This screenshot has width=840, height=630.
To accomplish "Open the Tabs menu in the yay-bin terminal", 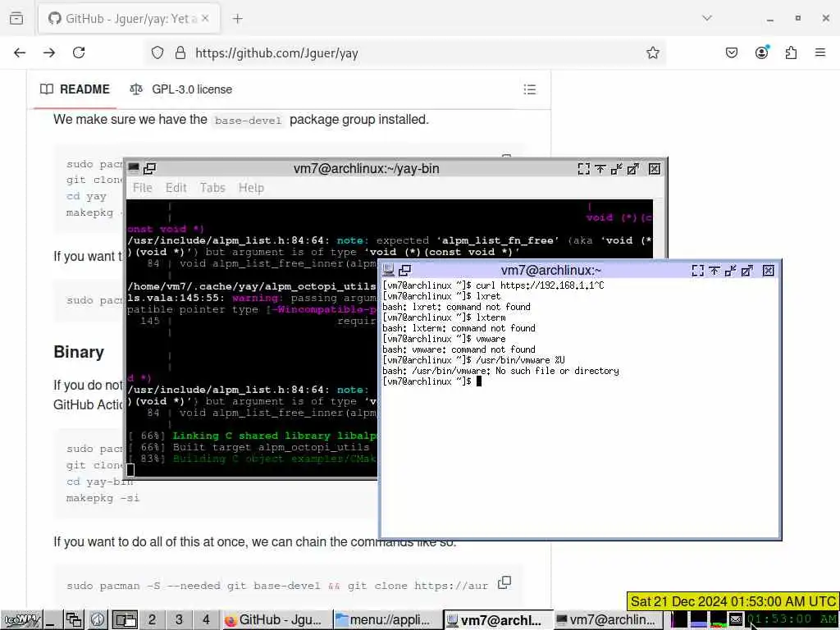I will [x=212, y=188].
